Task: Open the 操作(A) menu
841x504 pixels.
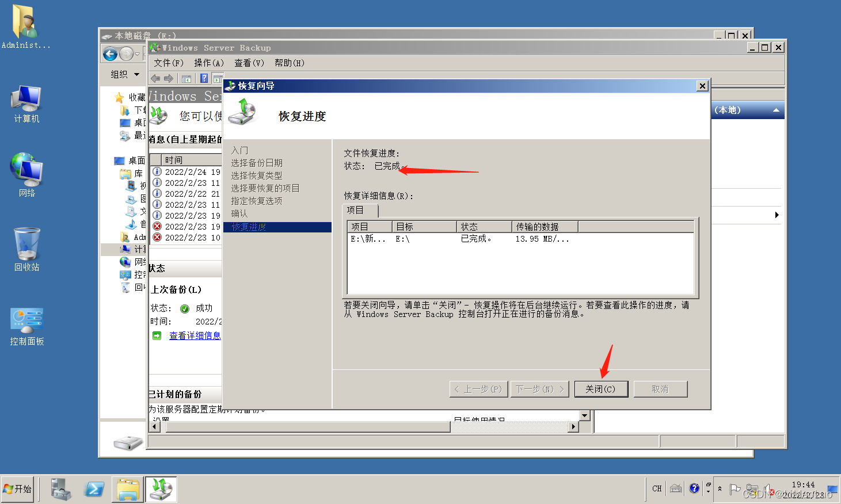Action: point(208,63)
